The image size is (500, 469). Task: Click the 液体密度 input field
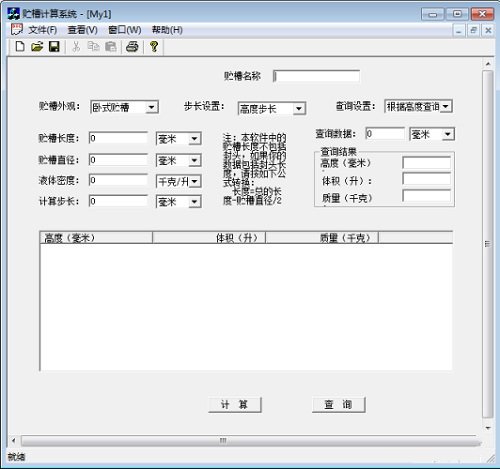coord(118,180)
